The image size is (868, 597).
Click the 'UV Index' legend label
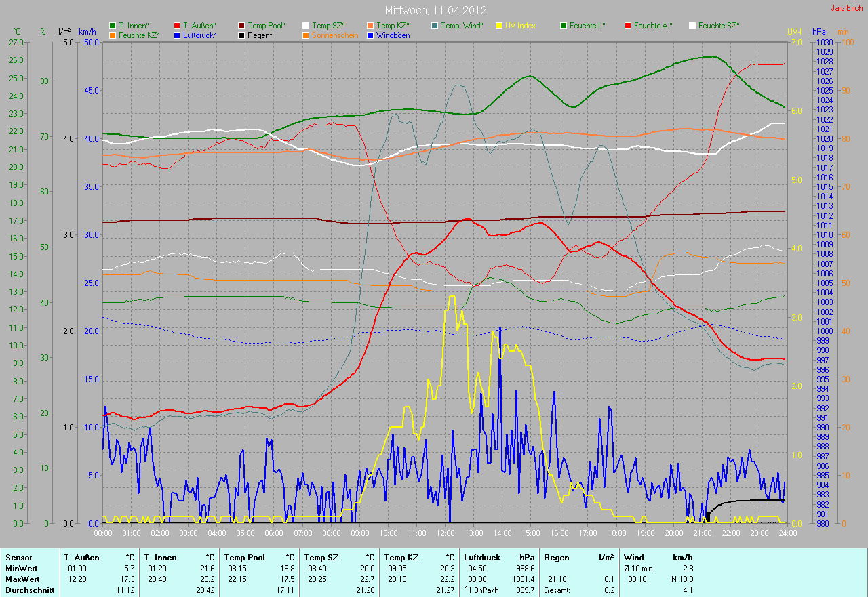[520, 26]
